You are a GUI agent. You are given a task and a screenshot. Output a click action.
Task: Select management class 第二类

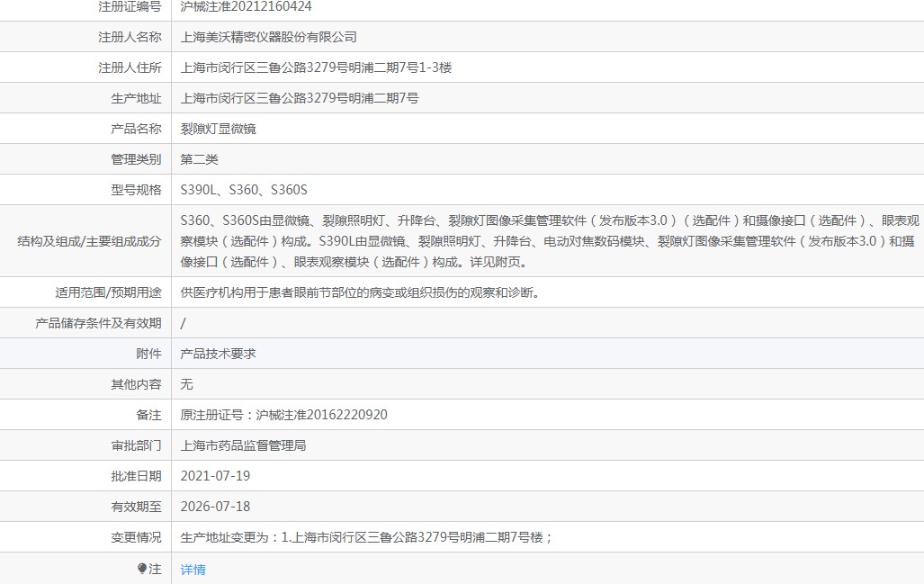(199, 159)
